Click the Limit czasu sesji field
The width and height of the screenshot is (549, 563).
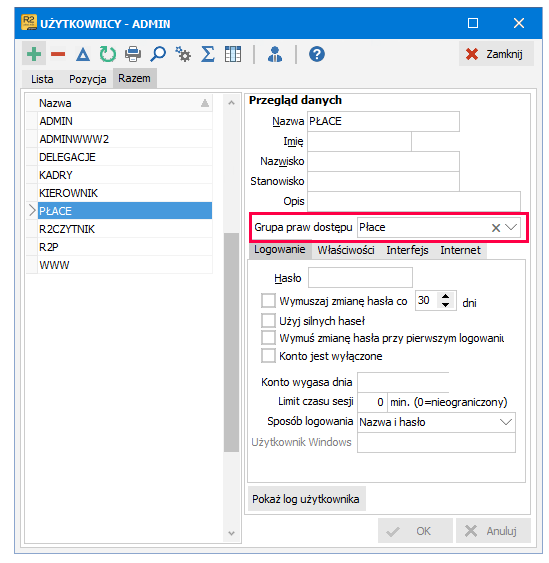(x=373, y=402)
